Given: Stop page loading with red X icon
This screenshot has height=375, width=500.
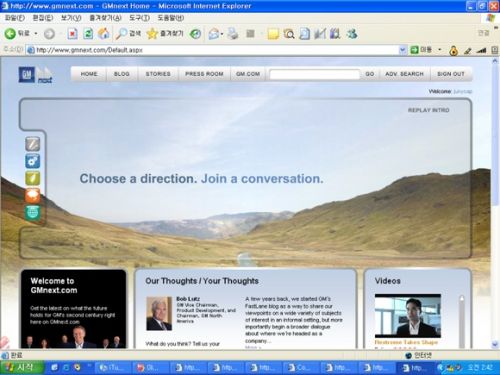Looking at the screenshot, I should click(x=72, y=34).
